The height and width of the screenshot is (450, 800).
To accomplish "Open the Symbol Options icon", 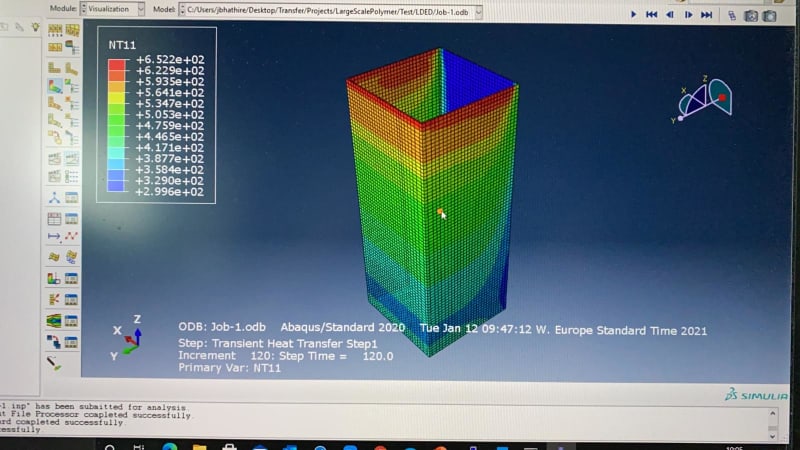I will (x=72, y=105).
